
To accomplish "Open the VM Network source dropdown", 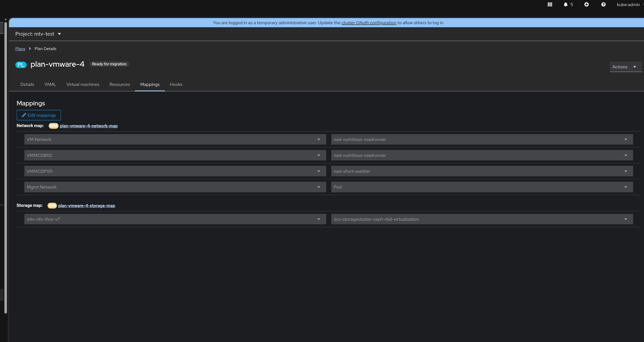I will coord(175,139).
